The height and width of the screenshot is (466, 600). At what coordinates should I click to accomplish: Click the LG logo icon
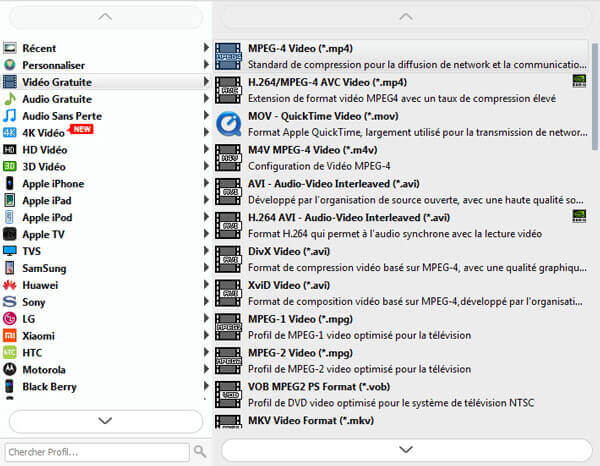pos(10,318)
